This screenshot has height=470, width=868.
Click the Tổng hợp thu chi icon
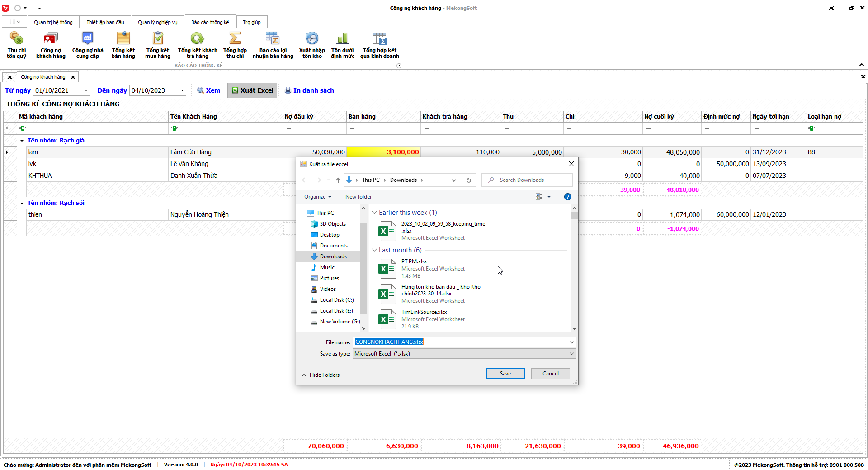click(x=235, y=45)
